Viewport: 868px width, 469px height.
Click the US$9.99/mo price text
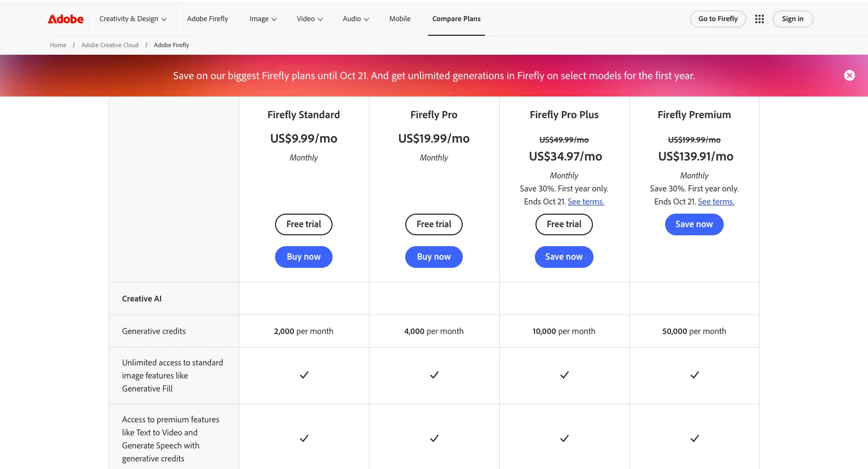[x=304, y=139]
